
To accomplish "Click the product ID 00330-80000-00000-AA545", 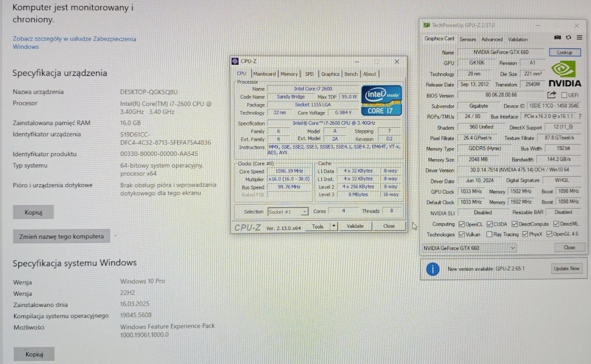I will 159,154.
